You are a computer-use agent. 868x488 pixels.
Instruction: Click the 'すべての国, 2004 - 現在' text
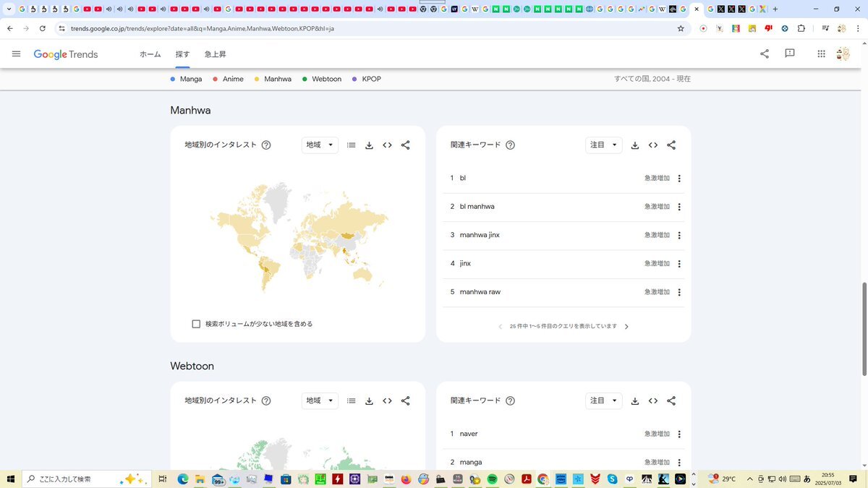tap(652, 79)
